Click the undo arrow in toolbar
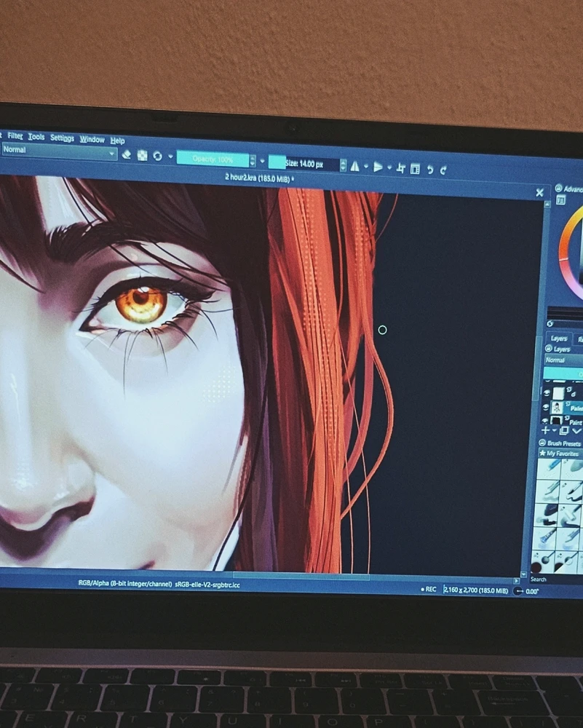This screenshot has width=583, height=728. click(x=430, y=170)
